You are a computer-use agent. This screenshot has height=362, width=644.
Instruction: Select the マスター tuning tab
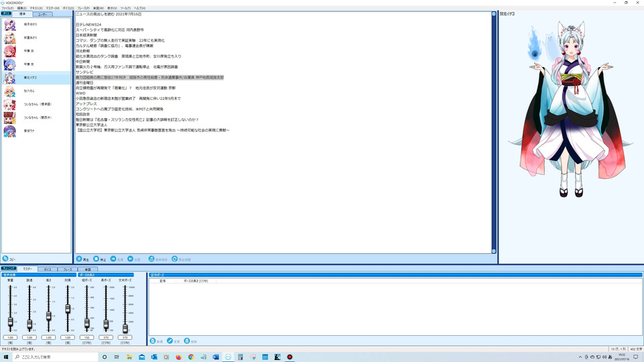28,269
